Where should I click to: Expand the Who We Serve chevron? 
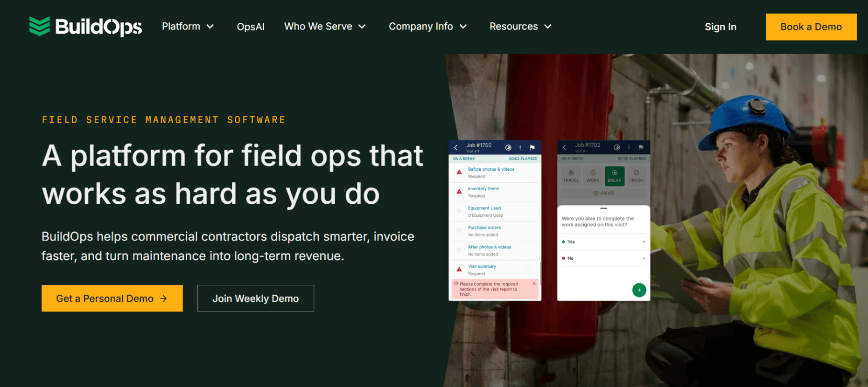(x=362, y=27)
